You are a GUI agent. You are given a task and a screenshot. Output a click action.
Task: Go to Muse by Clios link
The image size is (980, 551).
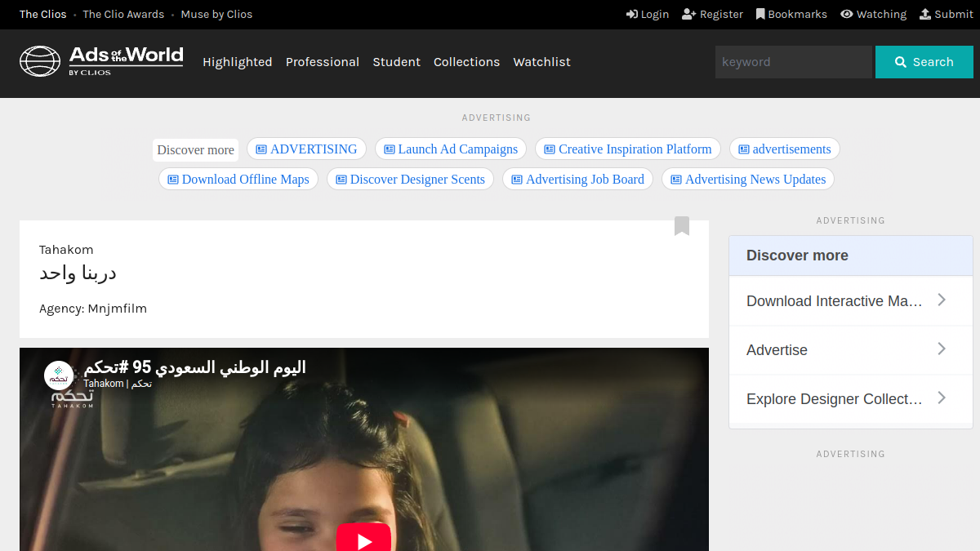click(x=216, y=14)
